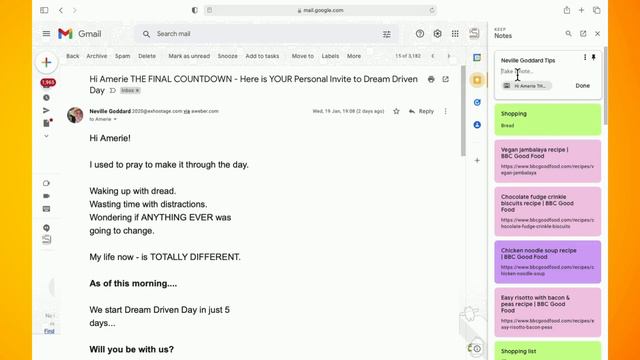Open Keep in new tab icon
The image size is (640, 360).
click(x=583, y=33)
